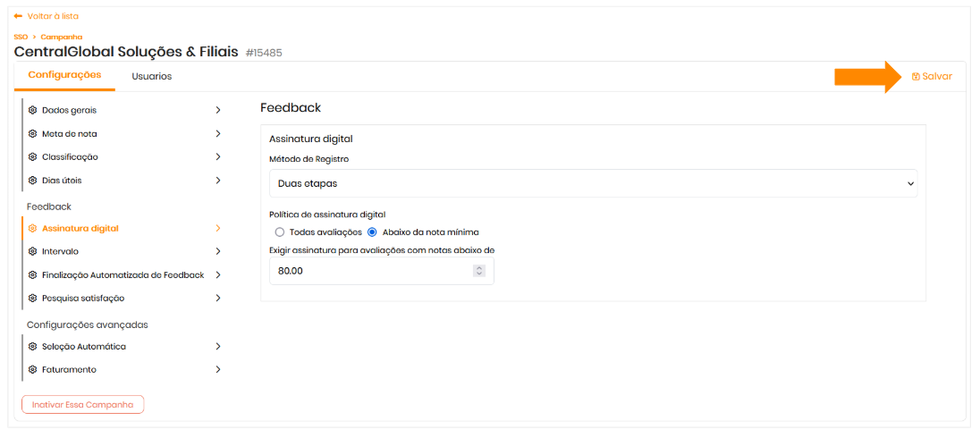
Task: Open the Método de Registro dropdown
Action: tap(593, 183)
